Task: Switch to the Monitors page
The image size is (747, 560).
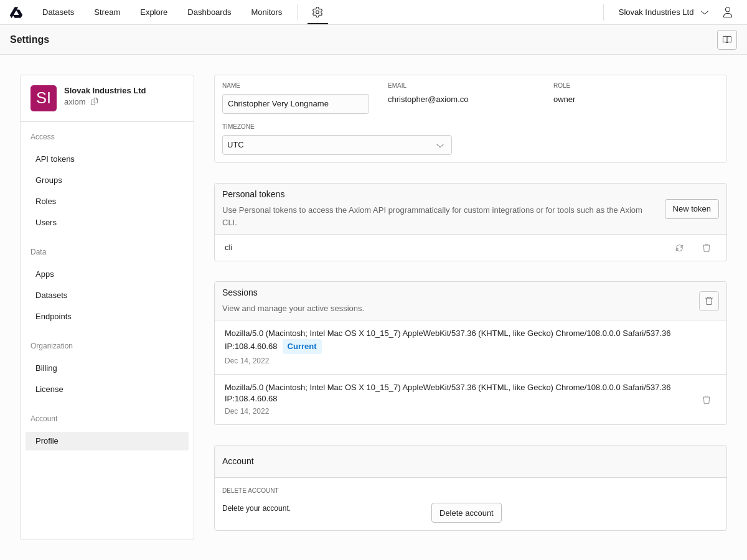Action: coord(266,12)
